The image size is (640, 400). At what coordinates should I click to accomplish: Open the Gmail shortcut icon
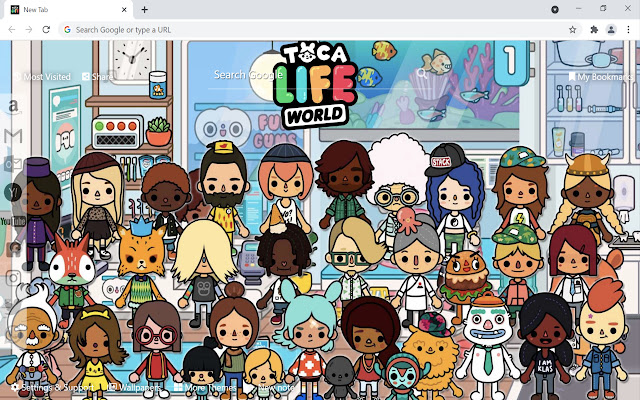(x=13, y=136)
